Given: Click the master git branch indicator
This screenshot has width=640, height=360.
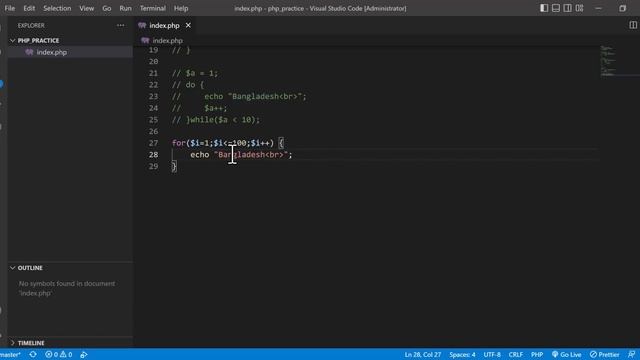Looking at the screenshot, I should (11, 354).
